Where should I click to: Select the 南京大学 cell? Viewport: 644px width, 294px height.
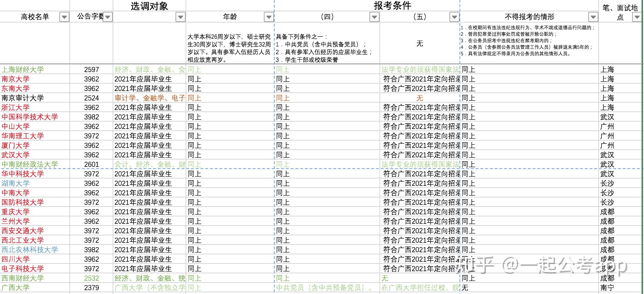click(x=35, y=79)
